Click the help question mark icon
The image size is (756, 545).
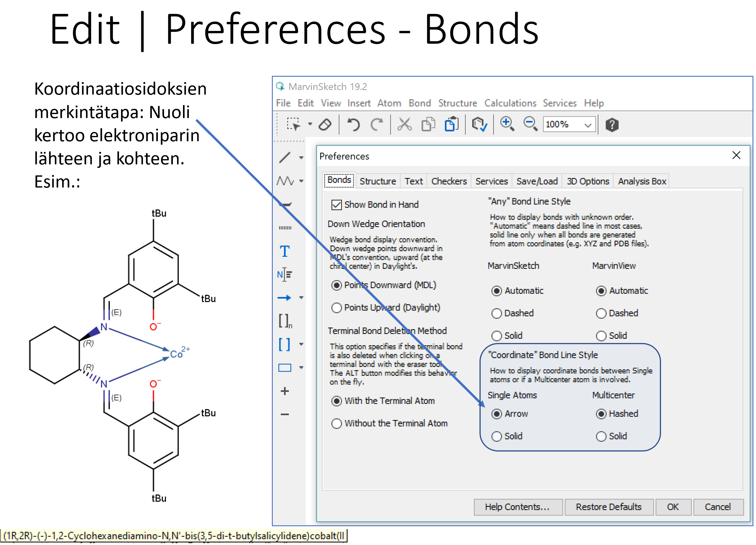[612, 125]
